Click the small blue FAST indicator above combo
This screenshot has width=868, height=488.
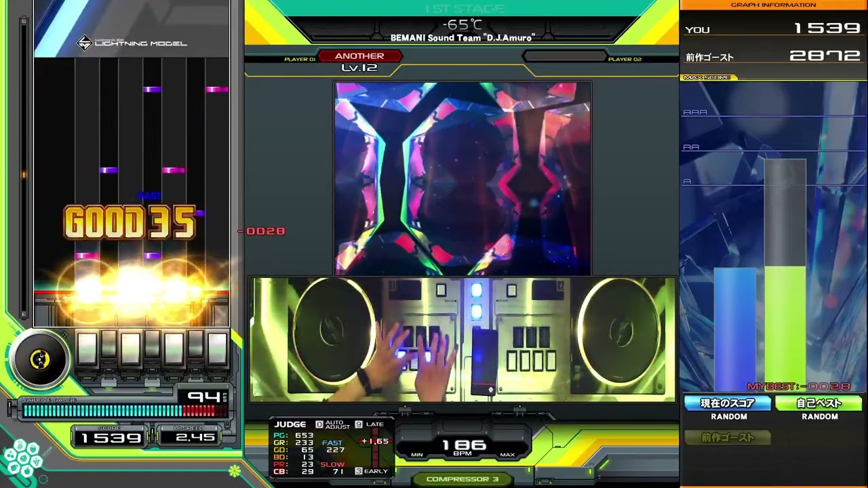point(149,196)
